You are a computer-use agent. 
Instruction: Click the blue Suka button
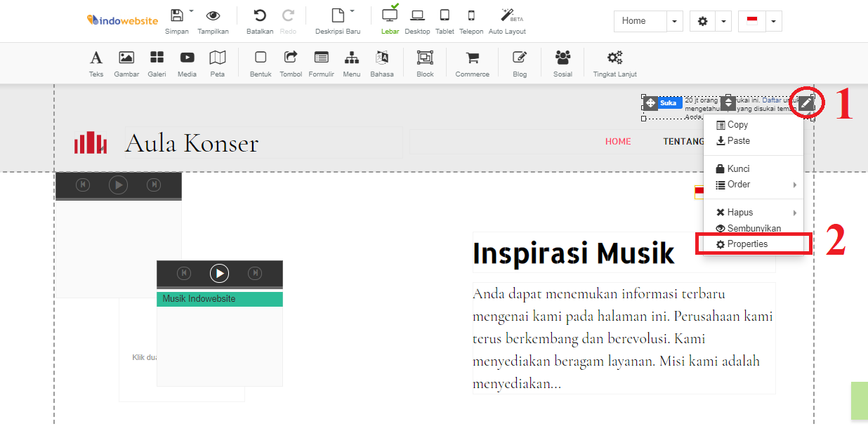click(x=669, y=103)
